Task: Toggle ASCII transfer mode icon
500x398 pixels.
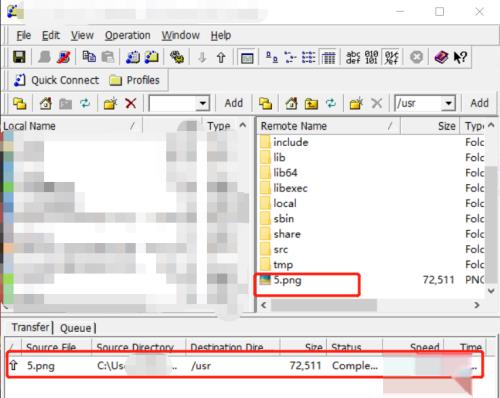Action: pyautogui.click(x=353, y=57)
